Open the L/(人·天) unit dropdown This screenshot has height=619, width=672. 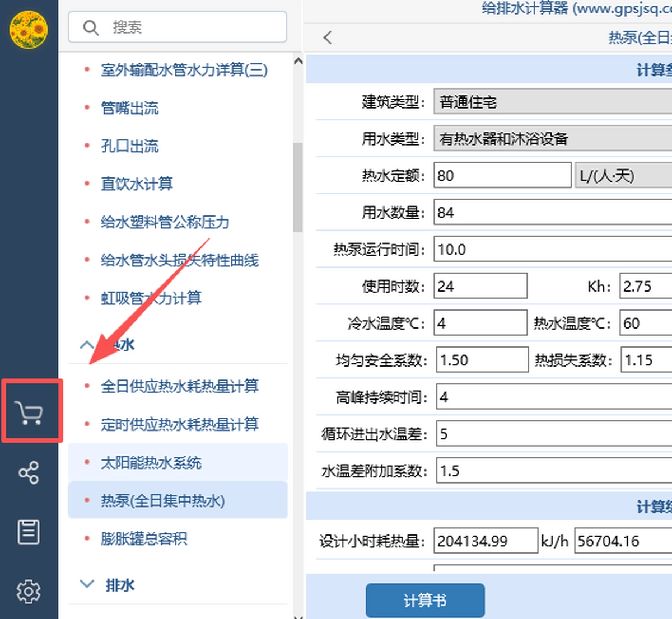coord(623,176)
